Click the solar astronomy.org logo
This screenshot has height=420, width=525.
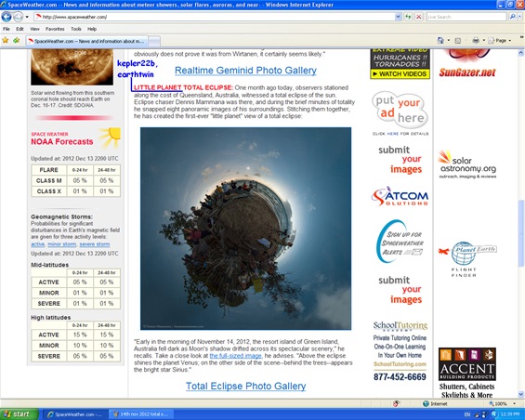point(467,164)
